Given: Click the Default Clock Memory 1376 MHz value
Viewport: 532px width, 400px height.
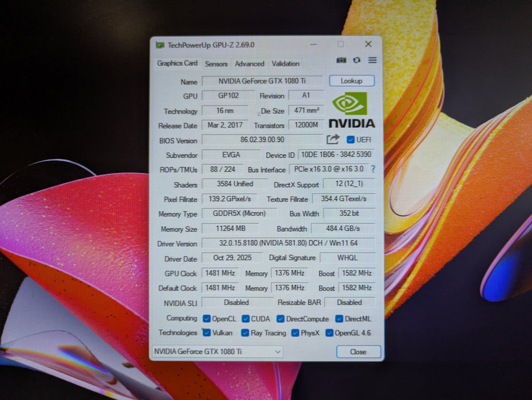Looking at the screenshot, I should coord(289,288).
